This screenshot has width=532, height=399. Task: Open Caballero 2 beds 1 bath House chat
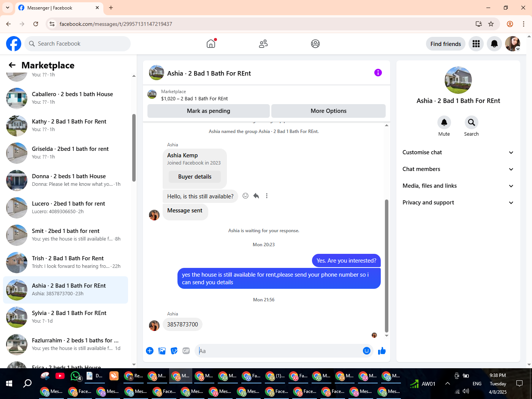click(65, 98)
